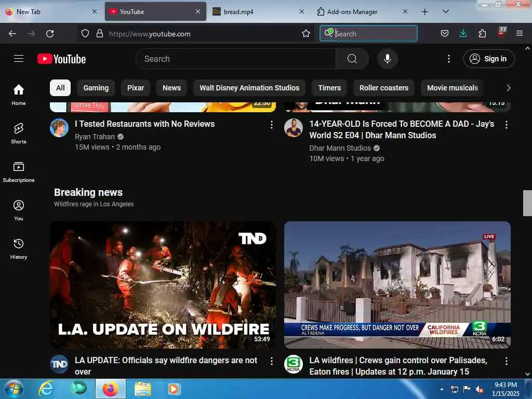List all tabs dropdown arrow
The image size is (532, 399).
pyautogui.click(x=446, y=12)
